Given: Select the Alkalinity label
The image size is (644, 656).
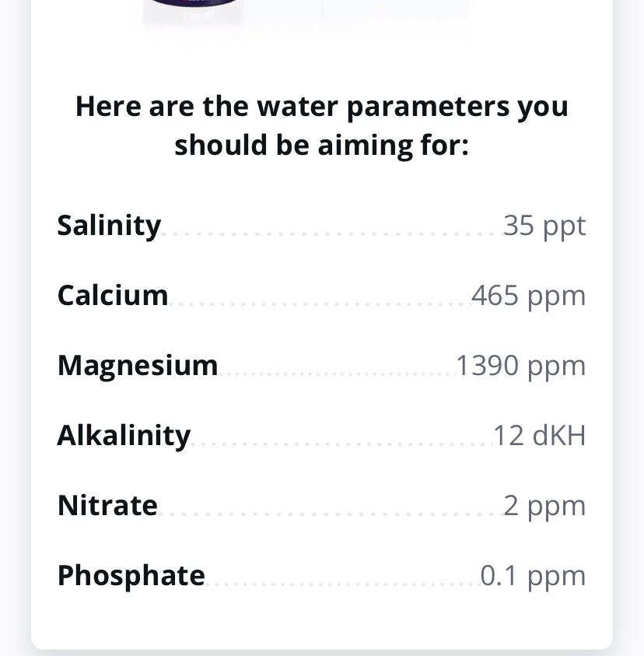Looking at the screenshot, I should point(124,436).
